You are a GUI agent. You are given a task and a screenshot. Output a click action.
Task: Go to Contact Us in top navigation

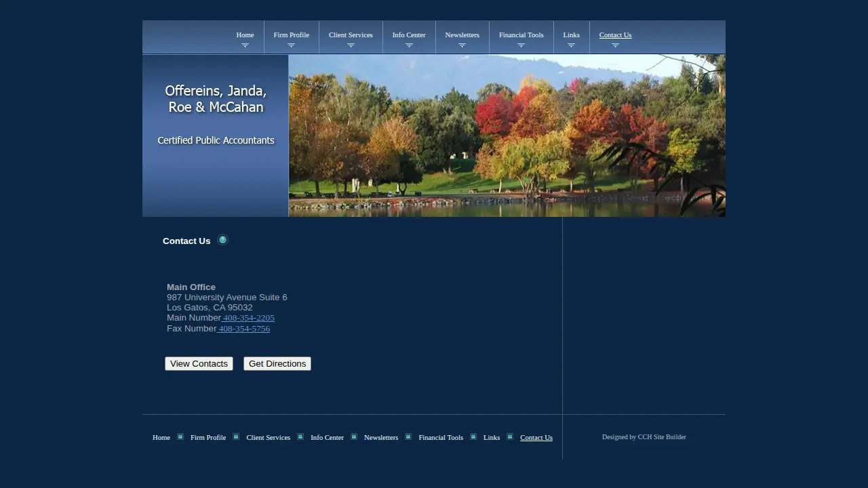tap(615, 35)
